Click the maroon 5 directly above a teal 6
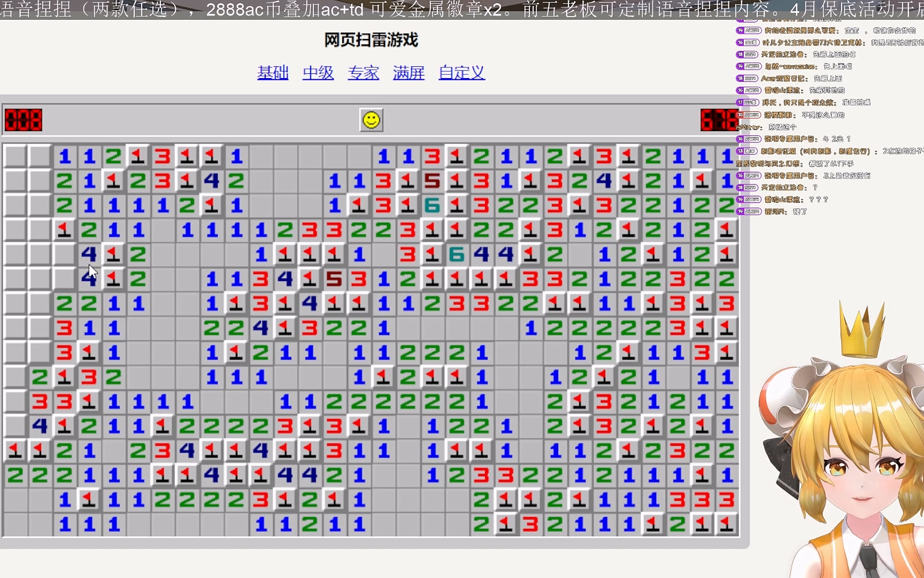 point(432,181)
